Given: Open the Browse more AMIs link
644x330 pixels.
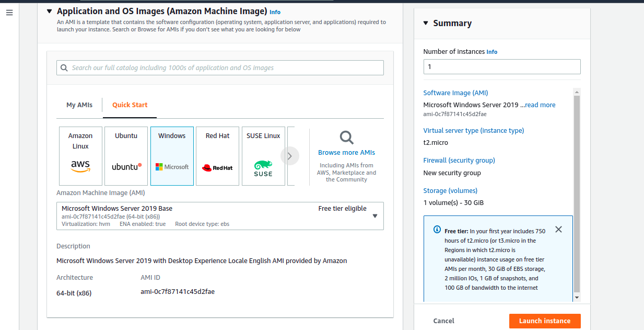Looking at the screenshot, I should pos(346,153).
